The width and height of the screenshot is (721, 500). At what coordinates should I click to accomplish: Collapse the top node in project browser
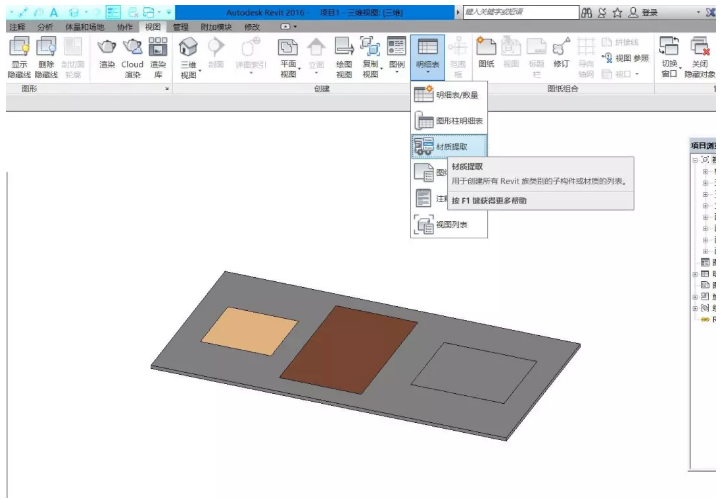[x=695, y=160]
